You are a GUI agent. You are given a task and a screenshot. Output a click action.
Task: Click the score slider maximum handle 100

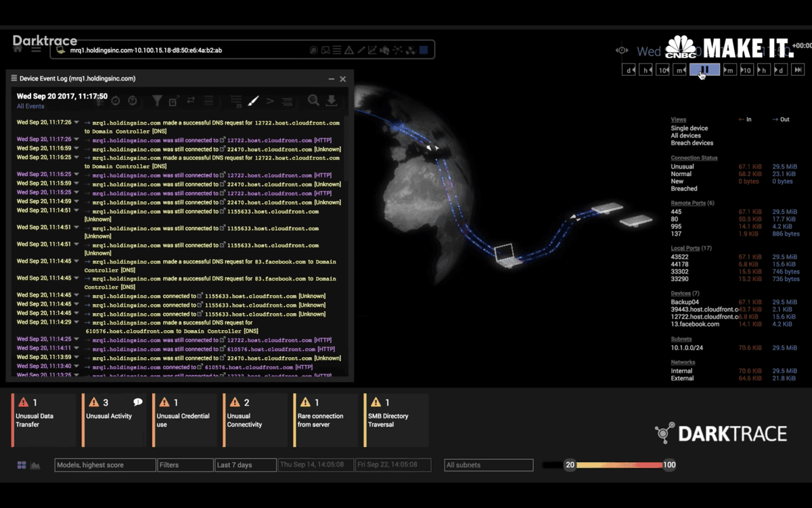tap(669, 465)
